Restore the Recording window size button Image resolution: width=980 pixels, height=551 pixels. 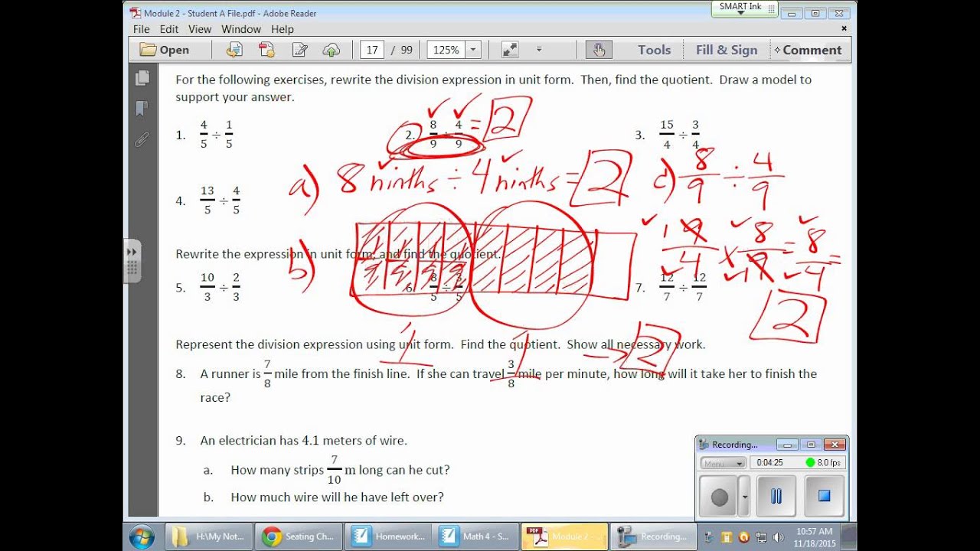(811, 445)
